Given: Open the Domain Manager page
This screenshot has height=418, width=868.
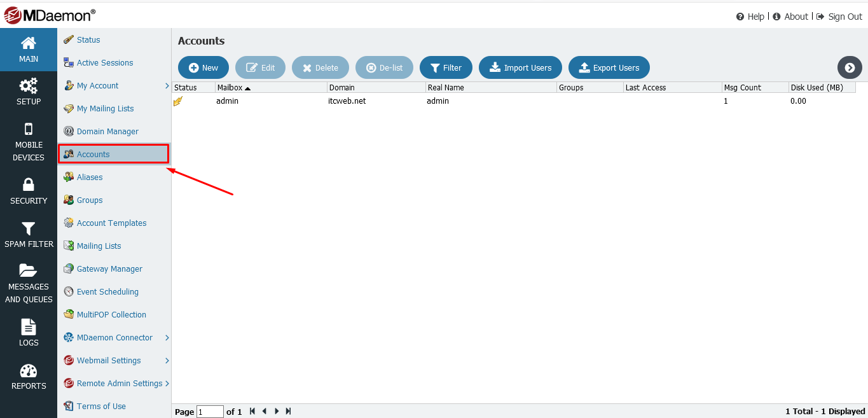Looking at the screenshot, I should [x=107, y=132].
